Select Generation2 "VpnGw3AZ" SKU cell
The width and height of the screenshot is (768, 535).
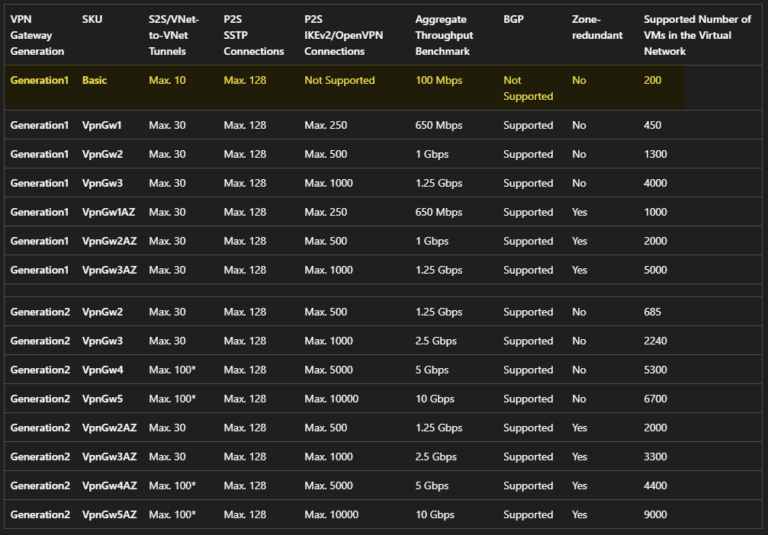110,457
